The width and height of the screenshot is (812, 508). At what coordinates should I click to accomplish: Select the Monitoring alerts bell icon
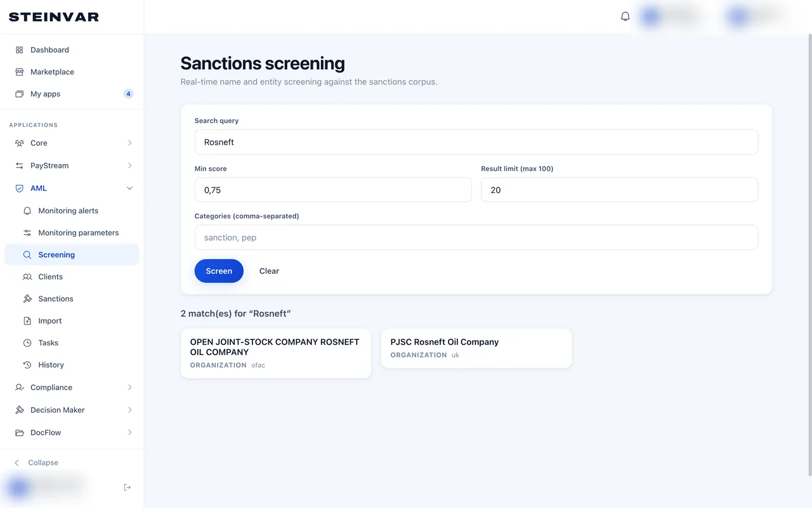(27, 210)
